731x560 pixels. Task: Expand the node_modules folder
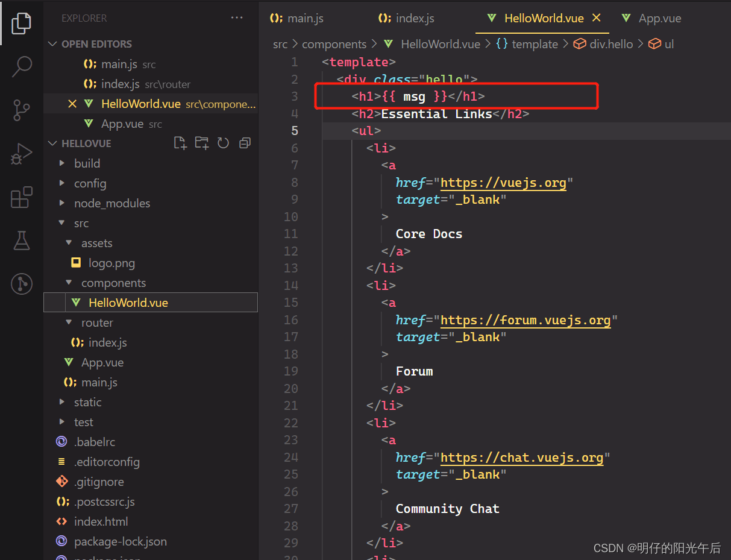[x=112, y=203]
